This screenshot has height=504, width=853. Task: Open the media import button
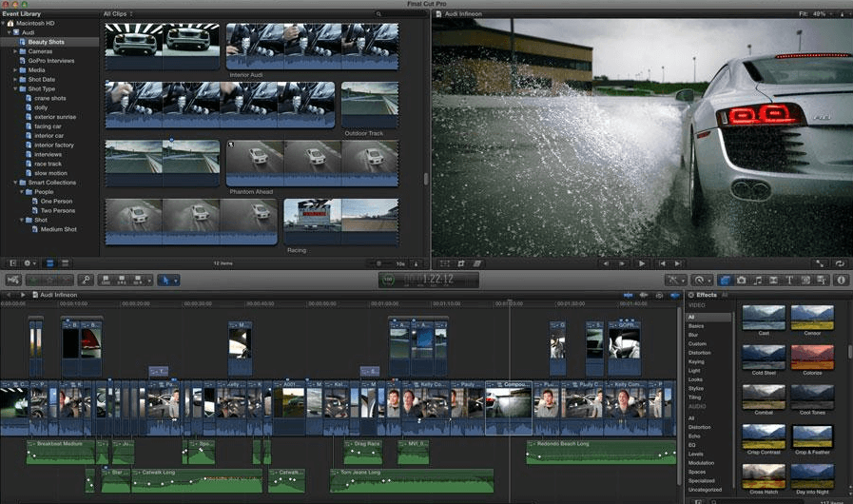tap(13, 280)
